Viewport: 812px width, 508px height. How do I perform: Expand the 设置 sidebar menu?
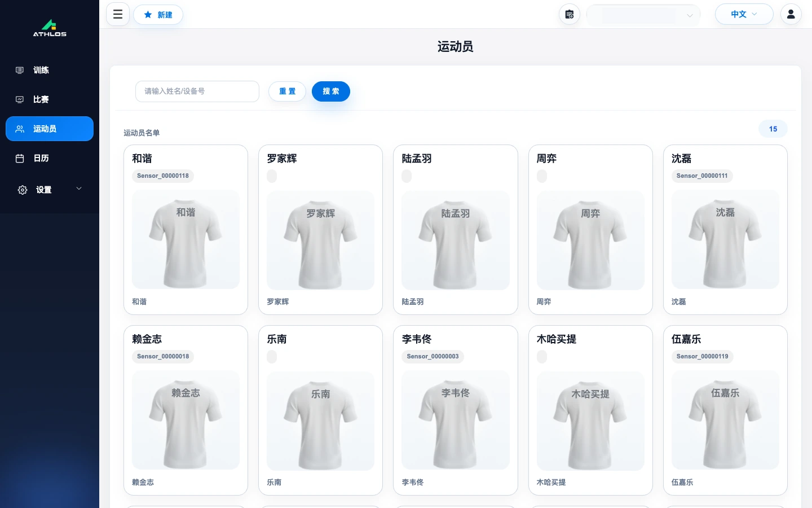(x=50, y=190)
